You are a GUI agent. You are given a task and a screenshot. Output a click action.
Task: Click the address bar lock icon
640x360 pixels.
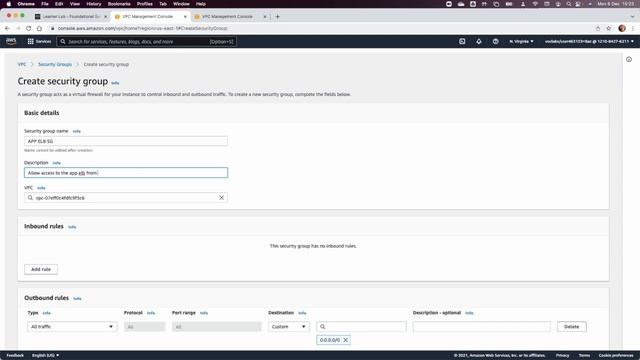click(x=52, y=28)
